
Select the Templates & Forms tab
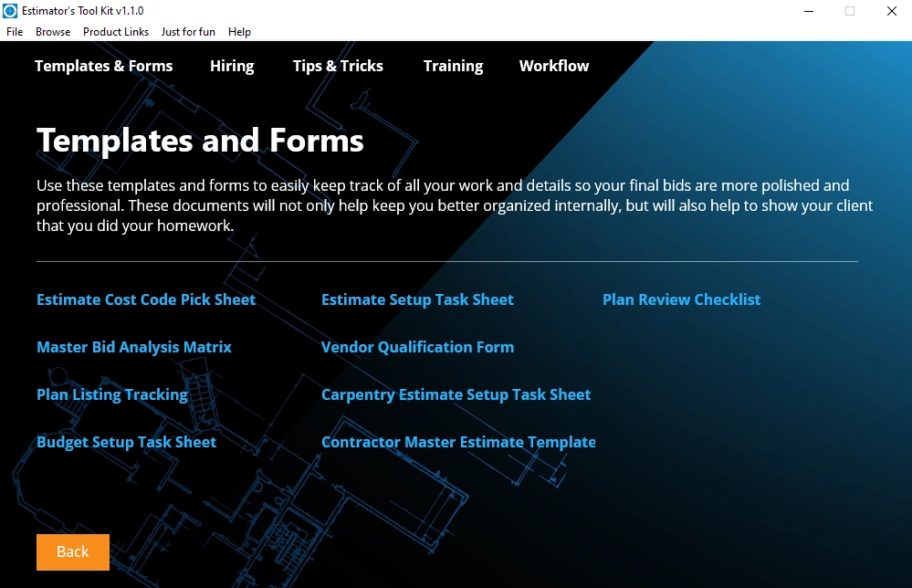coord(103,66)
